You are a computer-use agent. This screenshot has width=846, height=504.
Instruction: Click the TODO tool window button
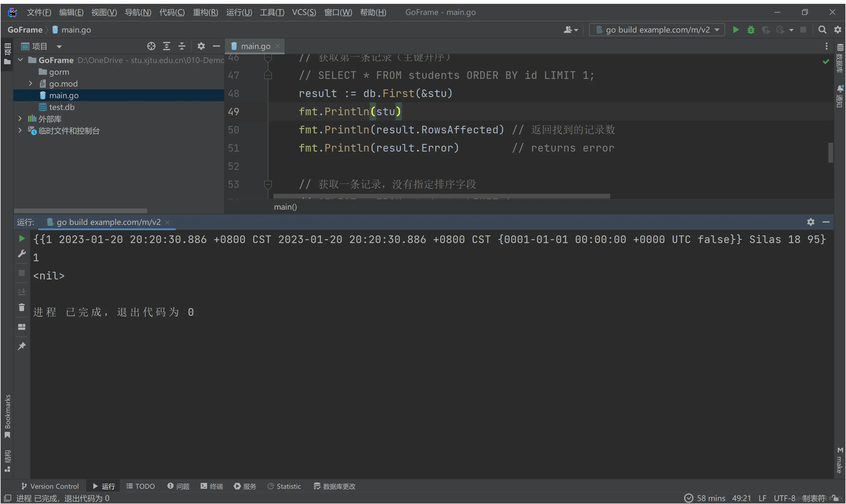[x=141, y=486]
